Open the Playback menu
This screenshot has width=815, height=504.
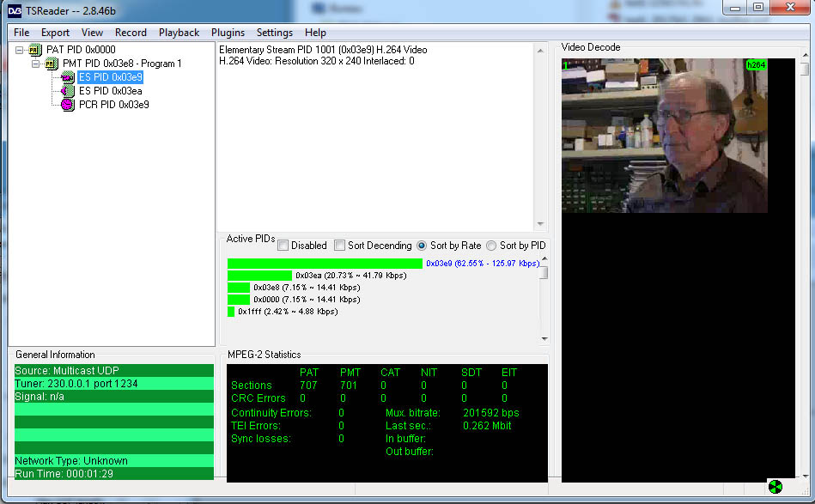[x=179, y=33]
